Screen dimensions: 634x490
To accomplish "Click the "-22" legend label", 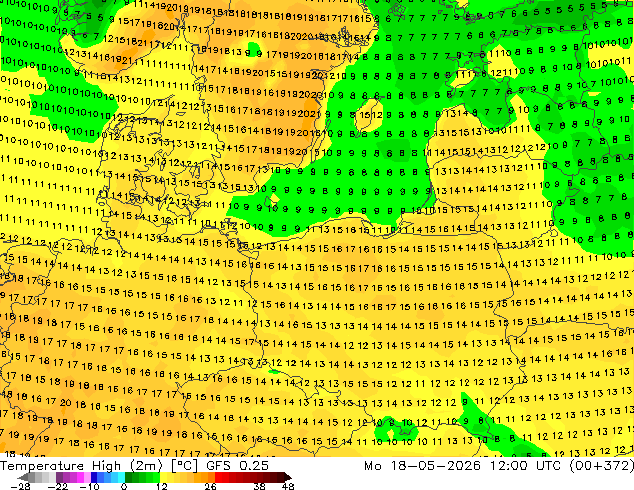I will tap(57, 486).
